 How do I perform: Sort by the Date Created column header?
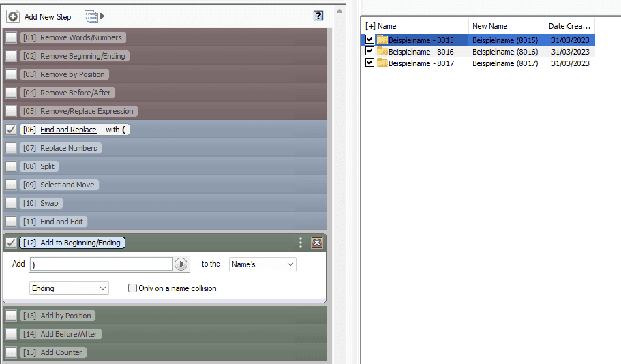click(569, 26)
